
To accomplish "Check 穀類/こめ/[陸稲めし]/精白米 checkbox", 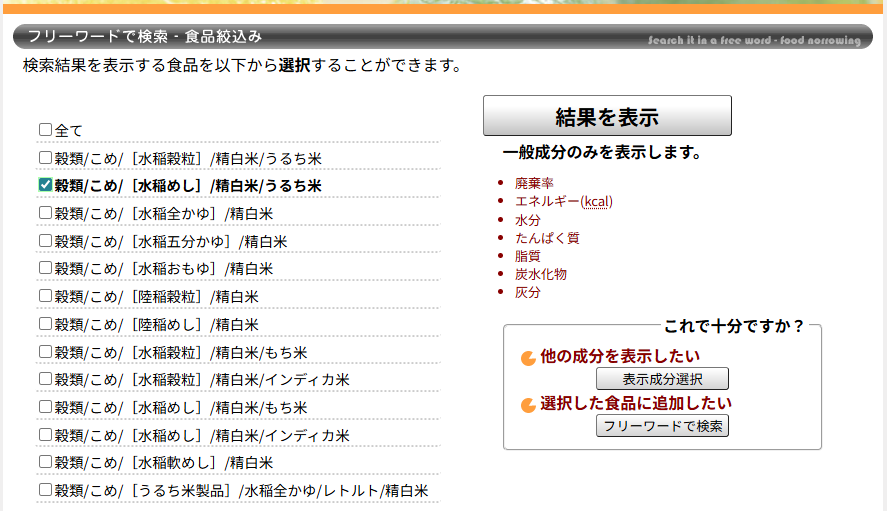I will [x=45, y=324].
